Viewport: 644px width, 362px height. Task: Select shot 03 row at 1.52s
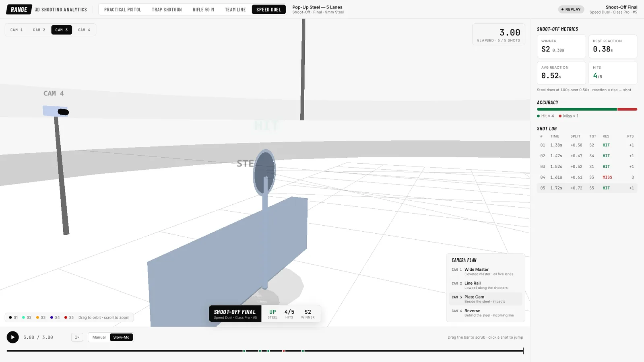[x=587, y=167]
